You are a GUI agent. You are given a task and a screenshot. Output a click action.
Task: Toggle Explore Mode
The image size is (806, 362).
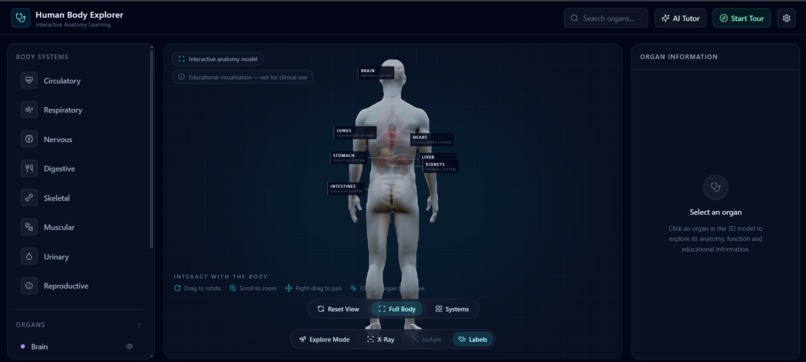tap(324, 339)
